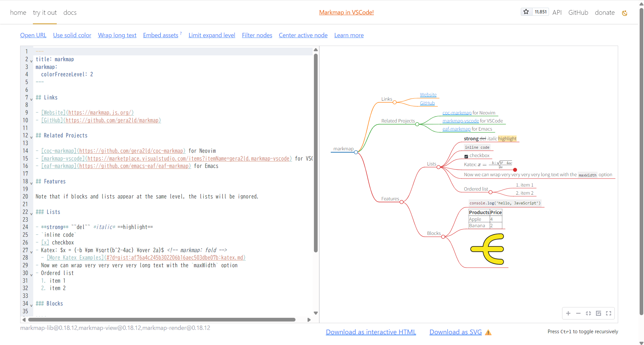Enable Use solid color mode

click(x=72, y=35)
